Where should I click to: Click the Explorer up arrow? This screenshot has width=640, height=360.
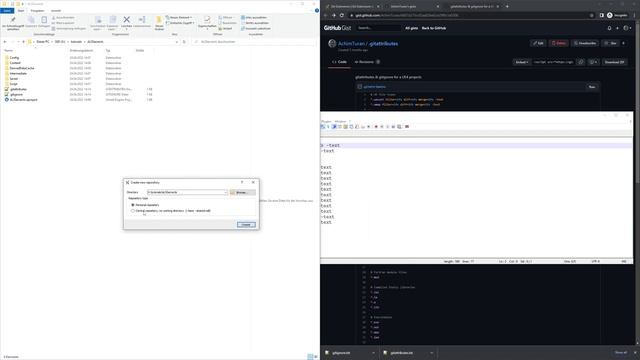tap(23, 42)
